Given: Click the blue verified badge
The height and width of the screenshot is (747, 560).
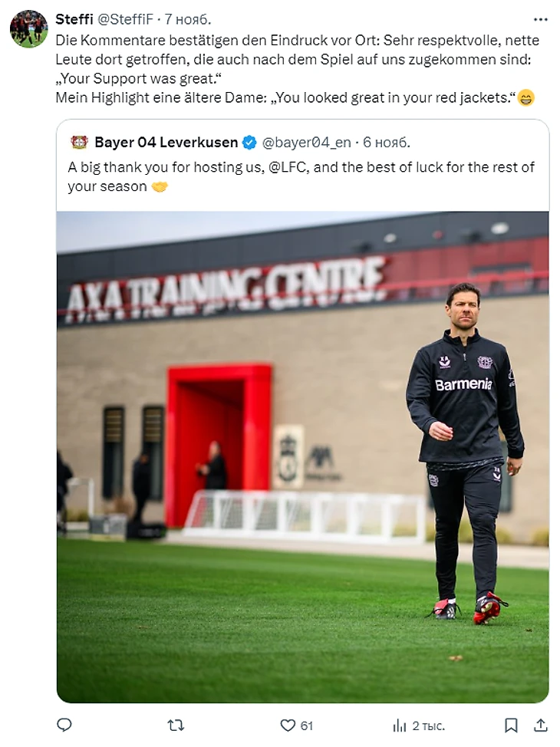Looking at the screenshot, I should coord(249,143).
